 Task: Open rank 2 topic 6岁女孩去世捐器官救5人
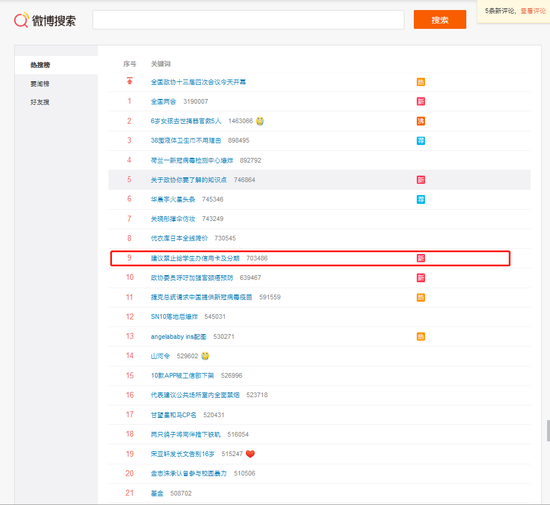tap(186, 121)
